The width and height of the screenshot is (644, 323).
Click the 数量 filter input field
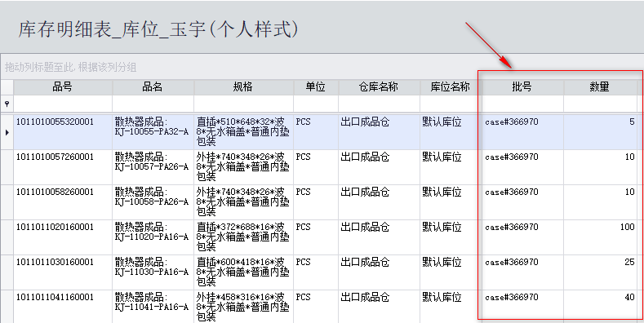[x=600, y=104]
